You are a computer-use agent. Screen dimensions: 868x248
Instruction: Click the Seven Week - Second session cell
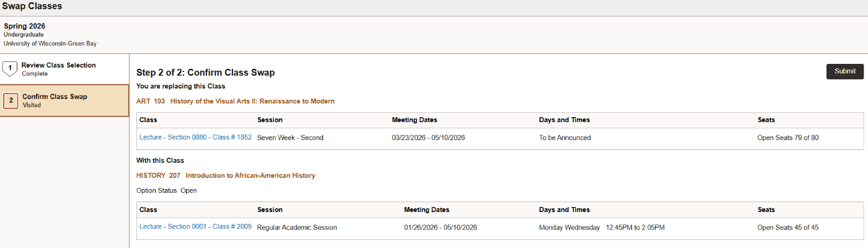tap(290, 138)
